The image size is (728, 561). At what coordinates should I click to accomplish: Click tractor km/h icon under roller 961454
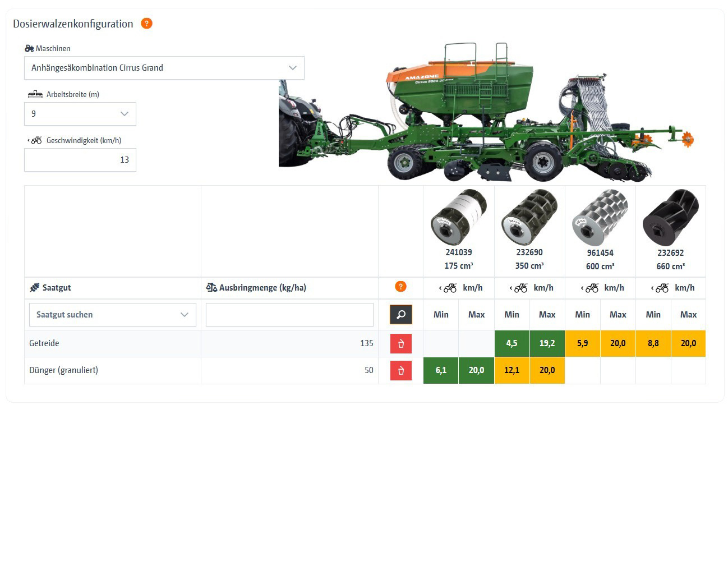click(x=590, y=288)
